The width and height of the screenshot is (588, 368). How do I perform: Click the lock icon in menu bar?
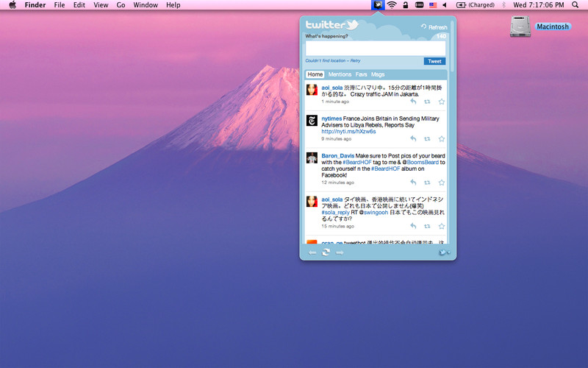coord(406,5)
